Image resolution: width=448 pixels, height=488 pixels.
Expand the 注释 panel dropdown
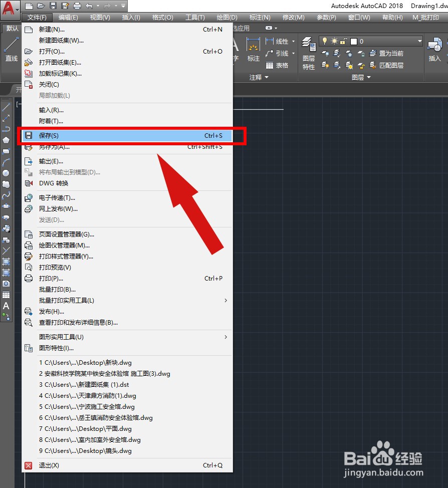(259, 77)
